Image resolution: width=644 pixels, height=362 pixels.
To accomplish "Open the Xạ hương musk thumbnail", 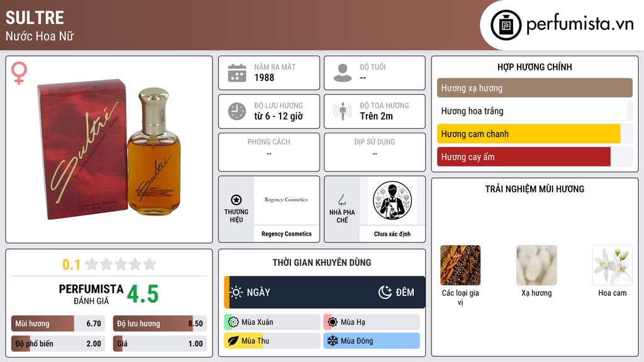I will (536, 265).
